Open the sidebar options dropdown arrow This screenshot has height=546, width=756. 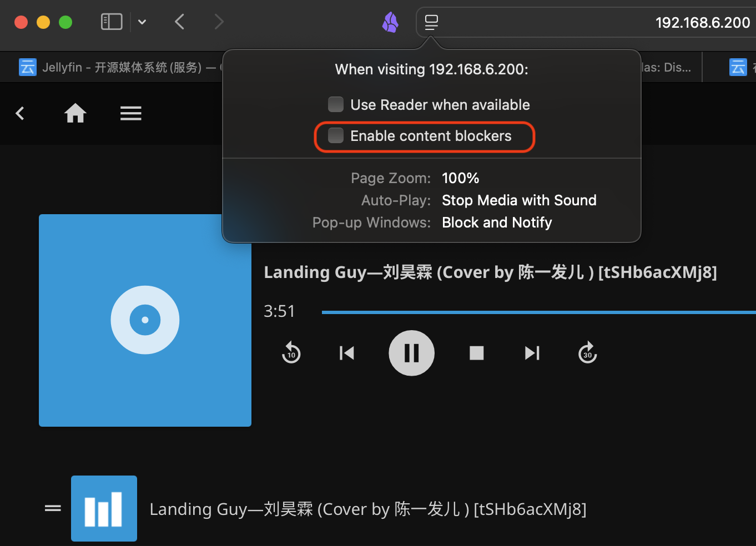click(142, 22)
